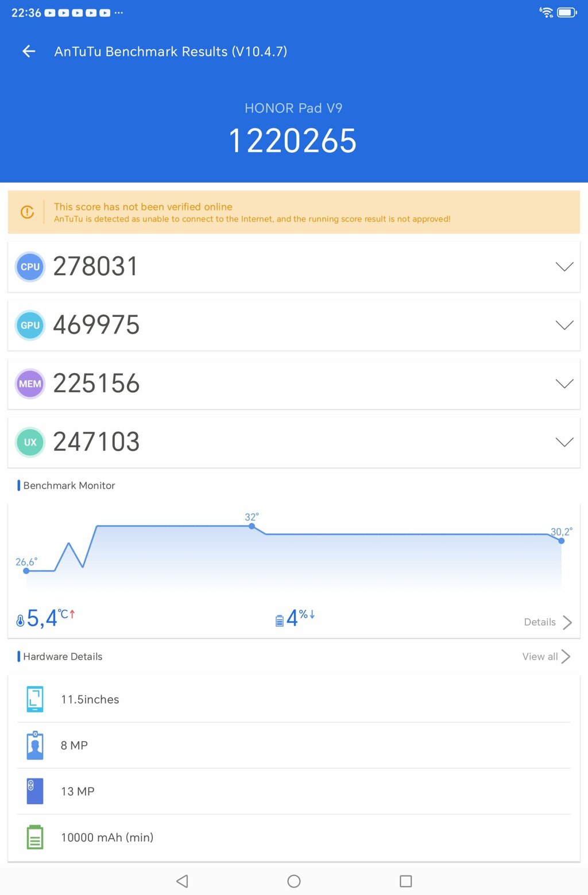Tap the rear camera 13 MP icon

[x=35, y=791]
